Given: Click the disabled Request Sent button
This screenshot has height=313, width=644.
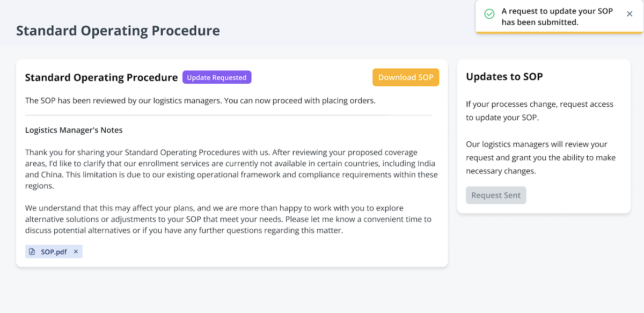Looking at the screenshot, I should point(496,195).
